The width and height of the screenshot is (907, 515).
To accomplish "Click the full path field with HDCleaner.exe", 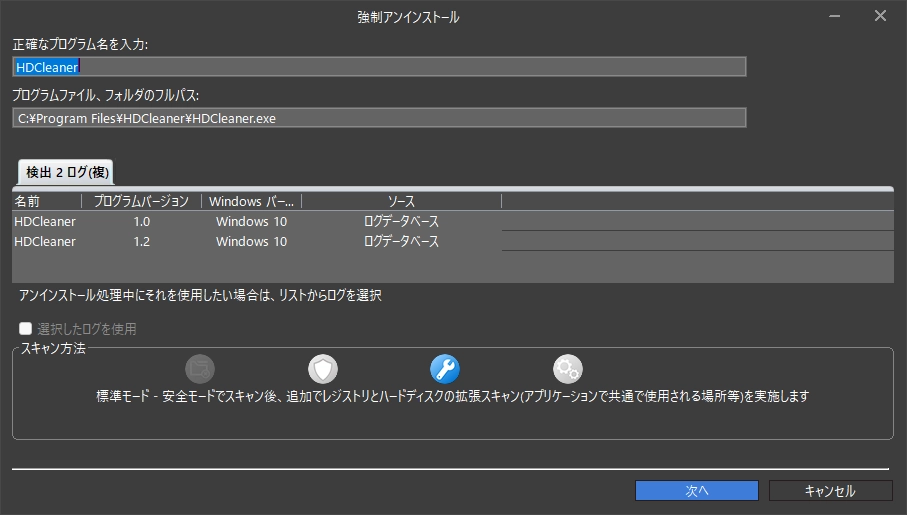I will [379, 118].
